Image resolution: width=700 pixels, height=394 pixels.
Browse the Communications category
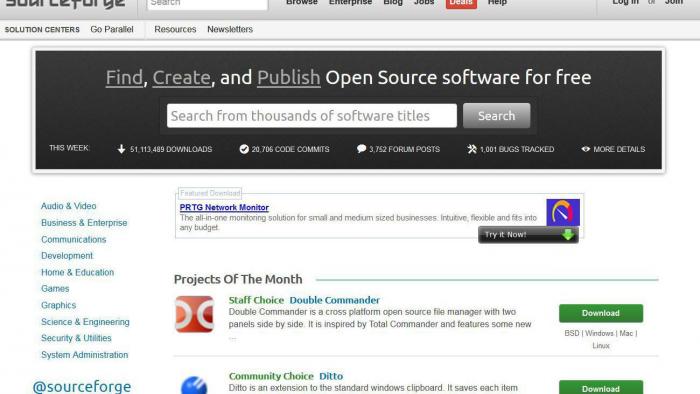point(74,240)
